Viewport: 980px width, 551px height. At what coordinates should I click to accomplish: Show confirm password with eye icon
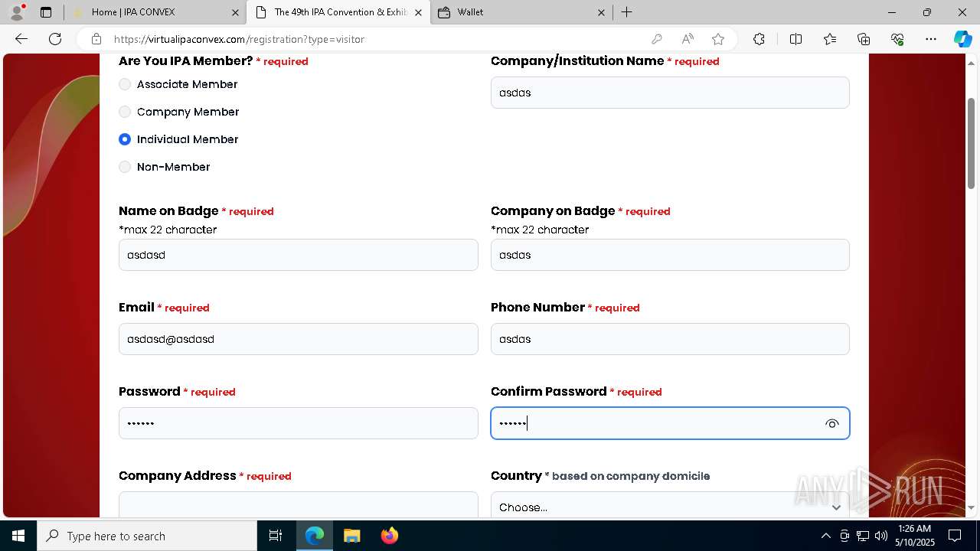832,423
